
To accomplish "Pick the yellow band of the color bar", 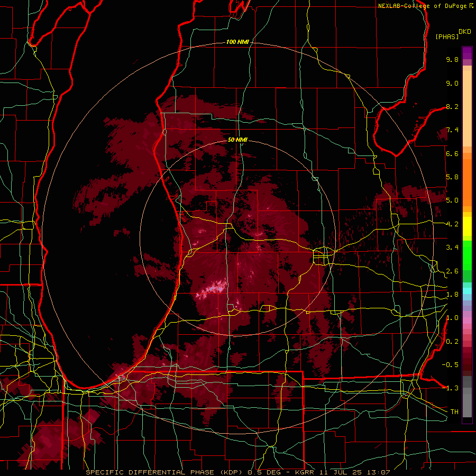I will pyautogui.click(x=467, y=226).
